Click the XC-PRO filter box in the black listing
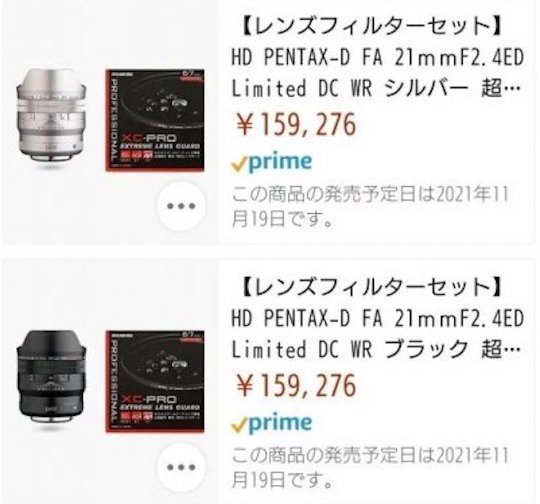This screenshot has height=504, width=540. [155, 381]
